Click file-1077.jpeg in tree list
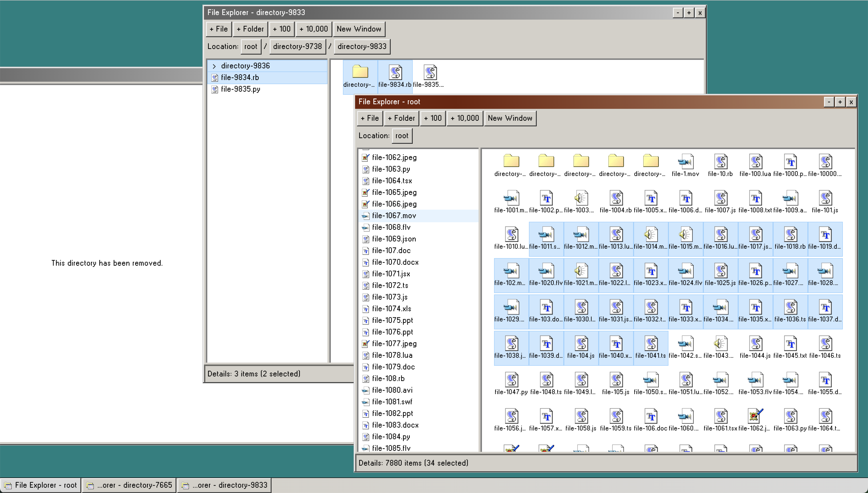Screen dimensions: 868x493 point(394,343)
